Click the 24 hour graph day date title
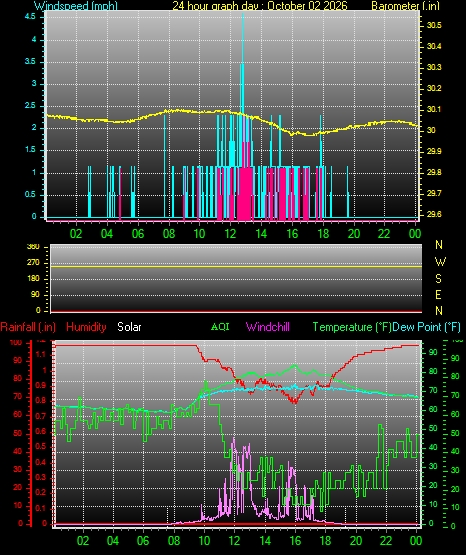Screen dimensions: 466x555 [260, 6]
